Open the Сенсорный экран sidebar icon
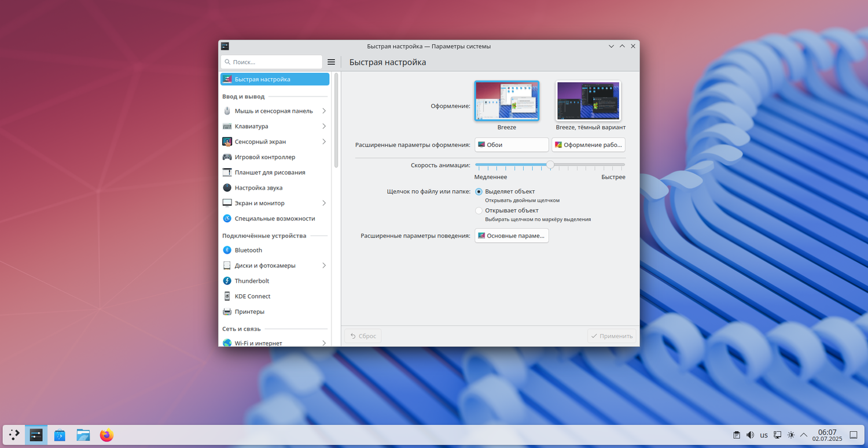The image size is (868, 448). pyautogui.click(x=227, y=142)
